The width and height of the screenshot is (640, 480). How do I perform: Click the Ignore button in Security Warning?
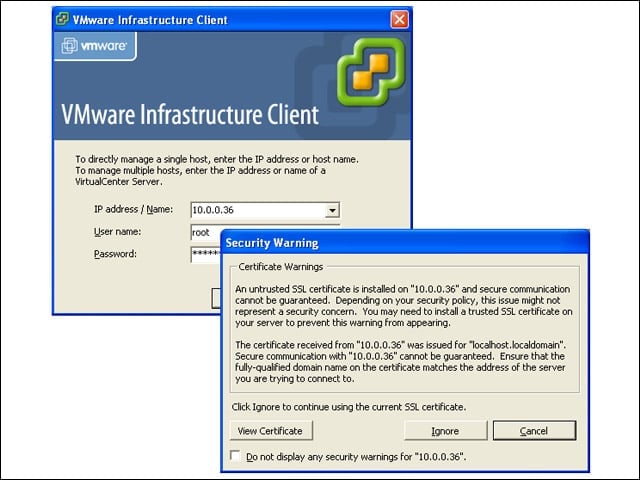(445, 431)
